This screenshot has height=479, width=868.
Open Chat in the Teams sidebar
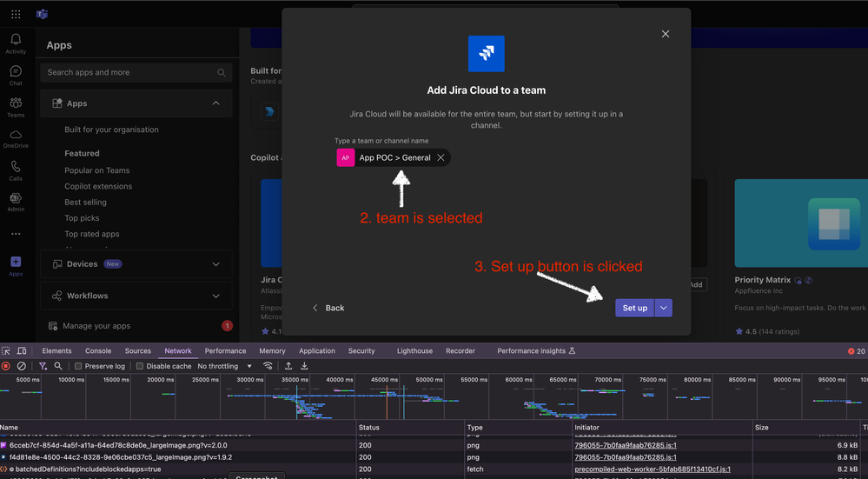click(16, 76)
